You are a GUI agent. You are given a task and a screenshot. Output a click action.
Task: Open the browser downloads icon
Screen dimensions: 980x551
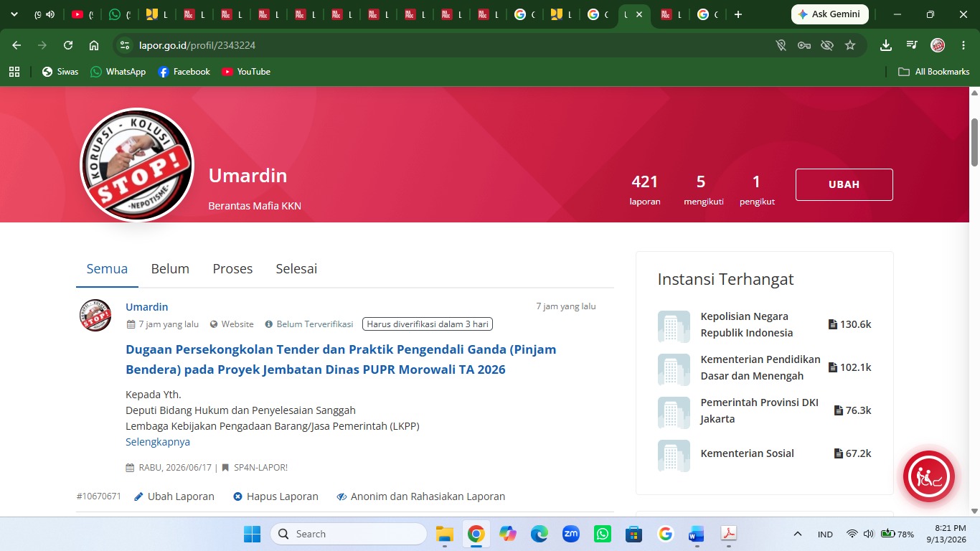[x=886, y=45]
